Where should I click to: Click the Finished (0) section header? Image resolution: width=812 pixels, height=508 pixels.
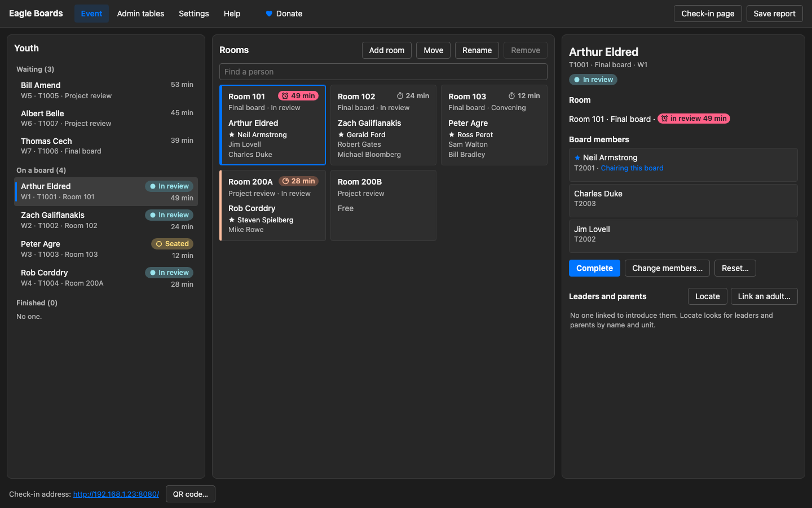coord(37,303)
